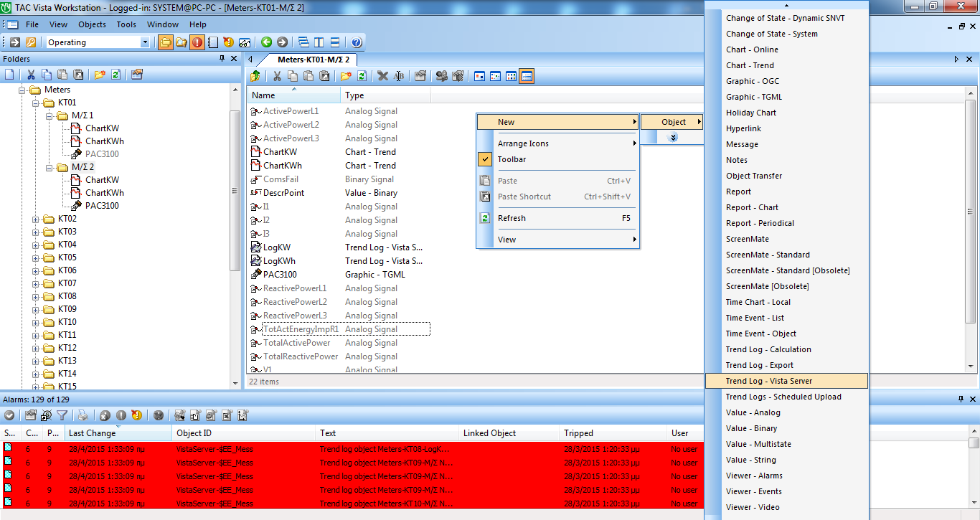Collapse the KT01 tree node

(x=36, y=103)
